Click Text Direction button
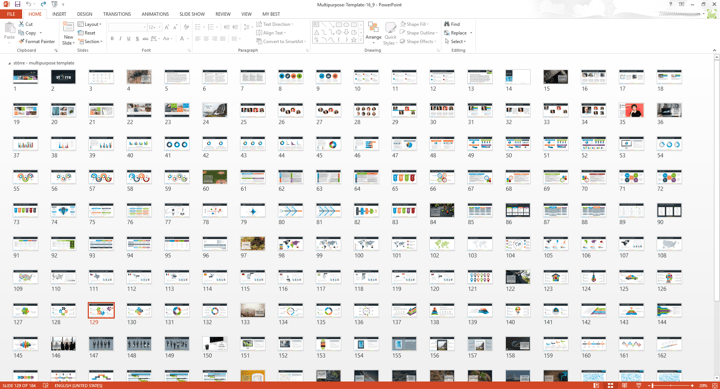The height and width of the screenshot is (389, 720). [275, 24]
